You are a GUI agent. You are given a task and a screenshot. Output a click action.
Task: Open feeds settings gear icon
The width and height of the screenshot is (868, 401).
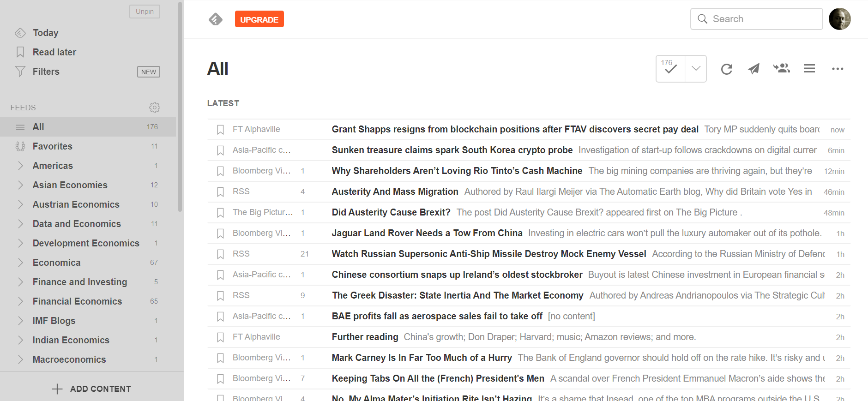[x=155, y=108]
